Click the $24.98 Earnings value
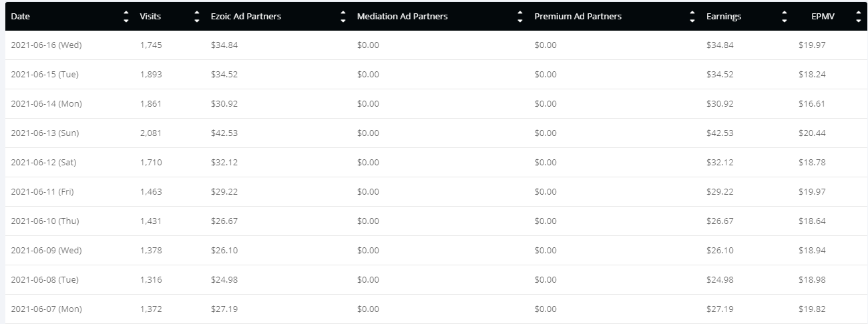This screenshot has width=868, height=324. (720, 280)
